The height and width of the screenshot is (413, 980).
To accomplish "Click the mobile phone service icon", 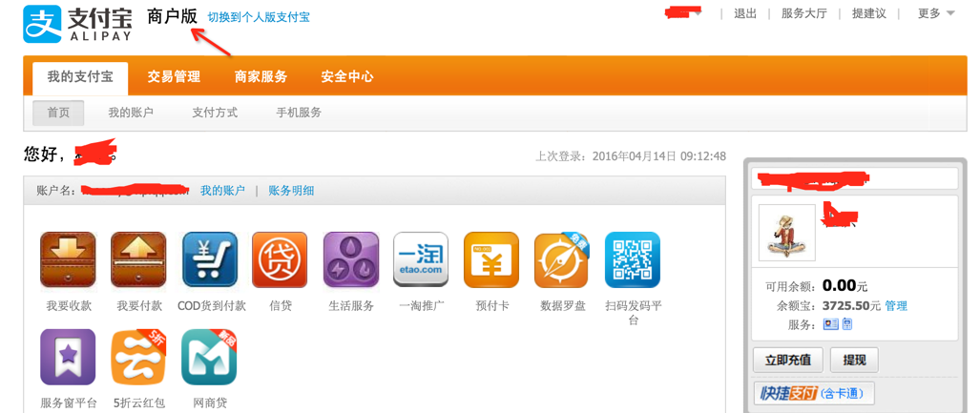I will pos(847,324).
